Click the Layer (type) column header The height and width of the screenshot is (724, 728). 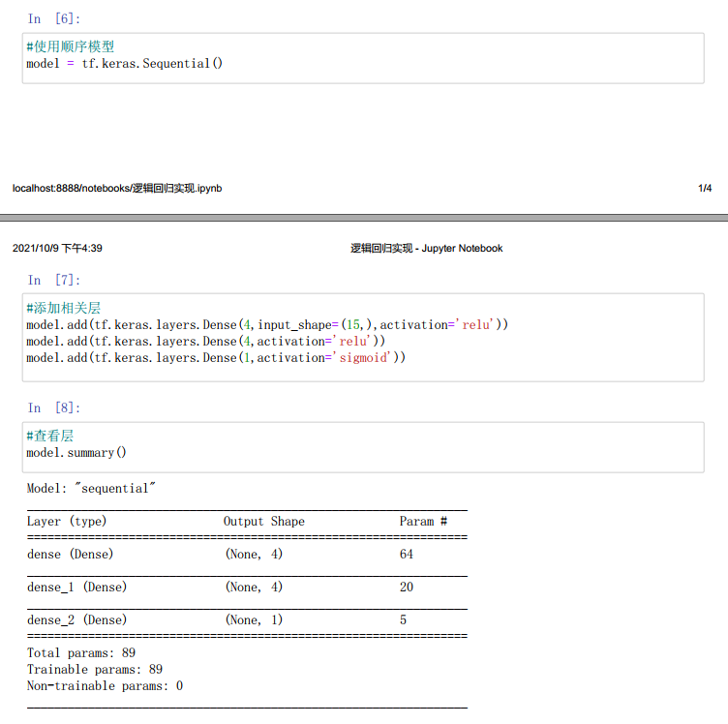(x=67, y=521)
